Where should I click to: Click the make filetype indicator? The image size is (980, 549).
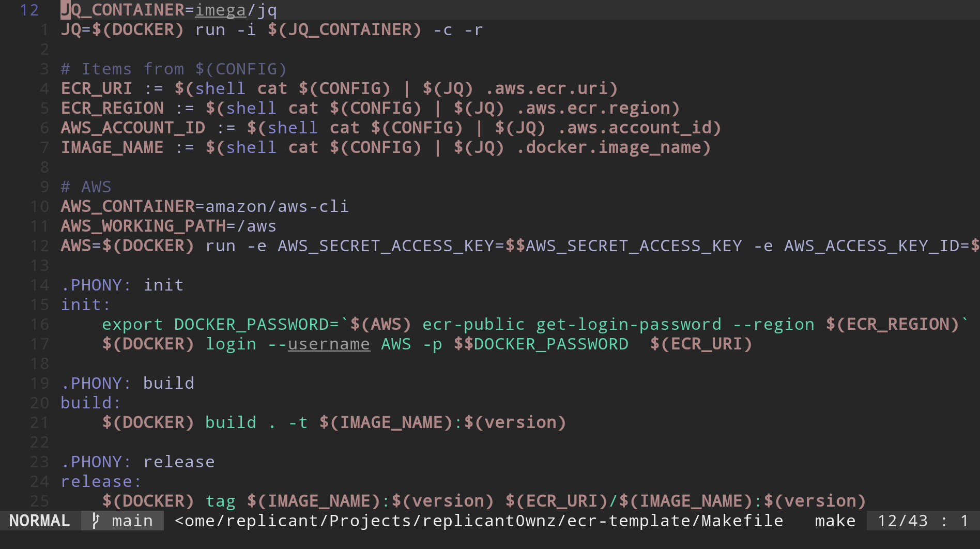(x=835, y=521)
